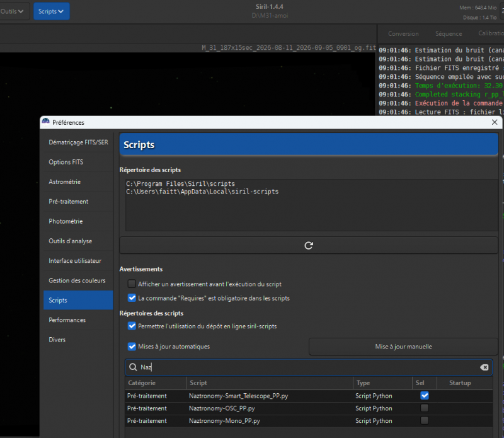Open the Outils dropdown menu
This screenshot has height=438, width=504.
coord(13,11)
